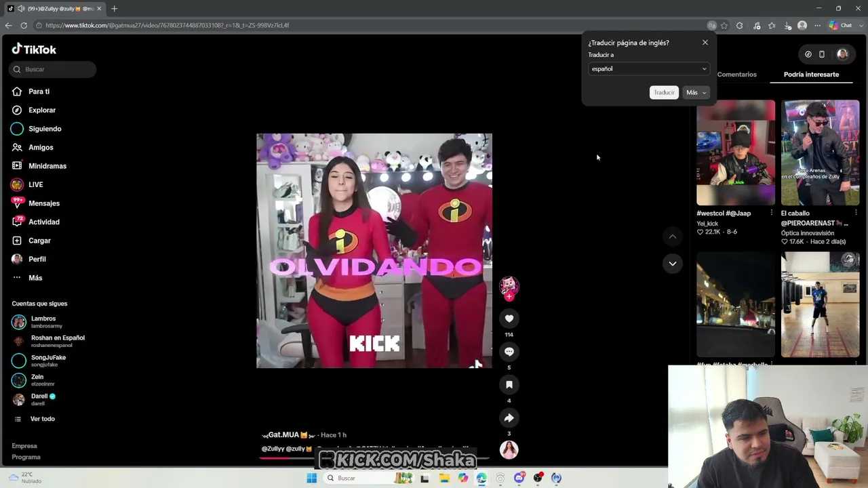Follow creator with the red plus badge
Image resolution: width=868 pixels, height=488 pixels.
(509, 296)
